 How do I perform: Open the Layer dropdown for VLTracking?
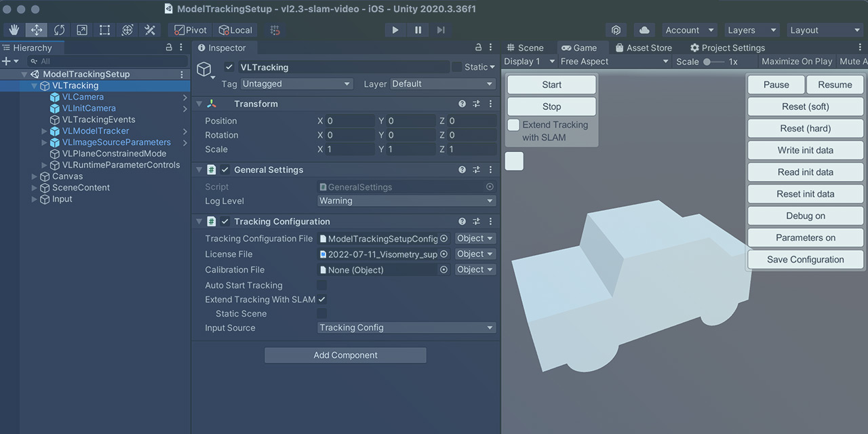click(x=442, y=83)
